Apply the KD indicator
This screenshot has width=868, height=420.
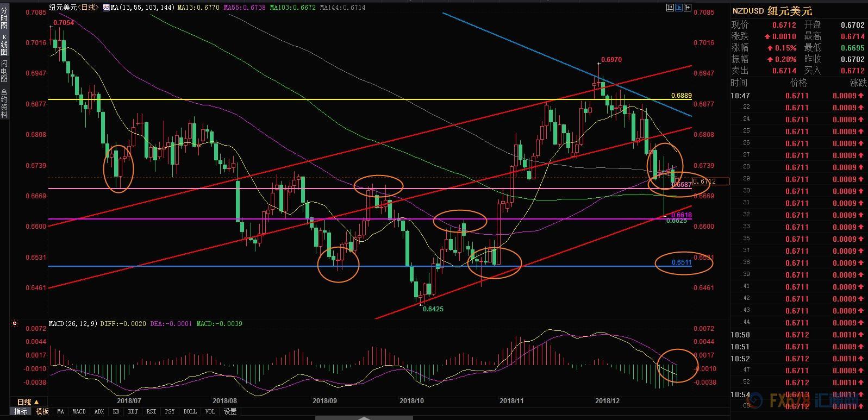116,412
